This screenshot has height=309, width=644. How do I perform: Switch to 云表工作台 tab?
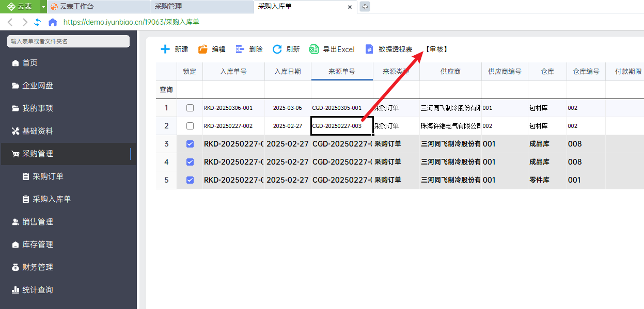[x=98, y=7]
